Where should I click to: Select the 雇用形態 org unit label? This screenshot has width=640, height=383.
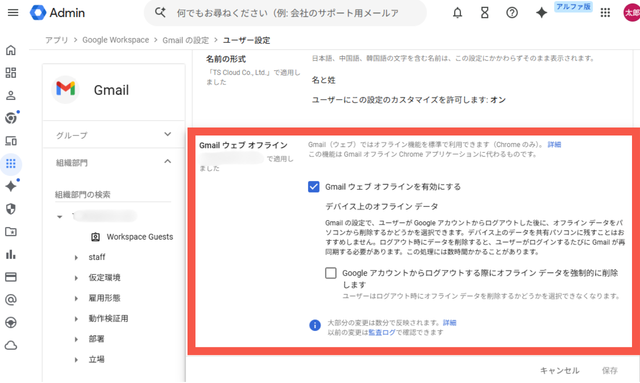[104, 298]
